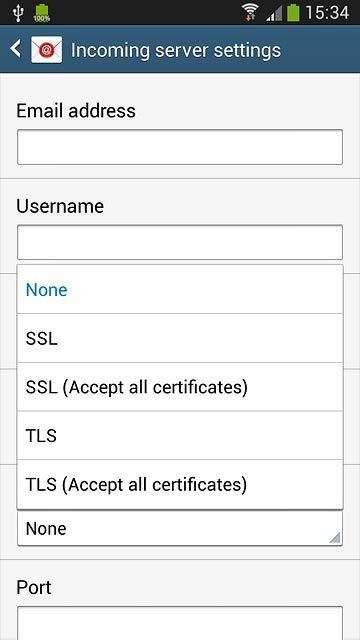The image size is (360, 640).
Task: Select SSL (Accept all certificates)
Action: pyautogui.click(x=180, y=387)
